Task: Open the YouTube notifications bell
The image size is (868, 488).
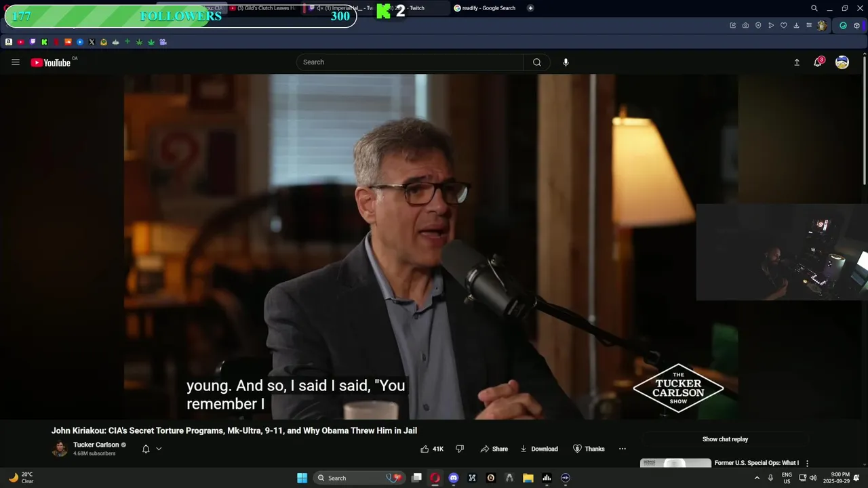Action: tap(818, 62)
